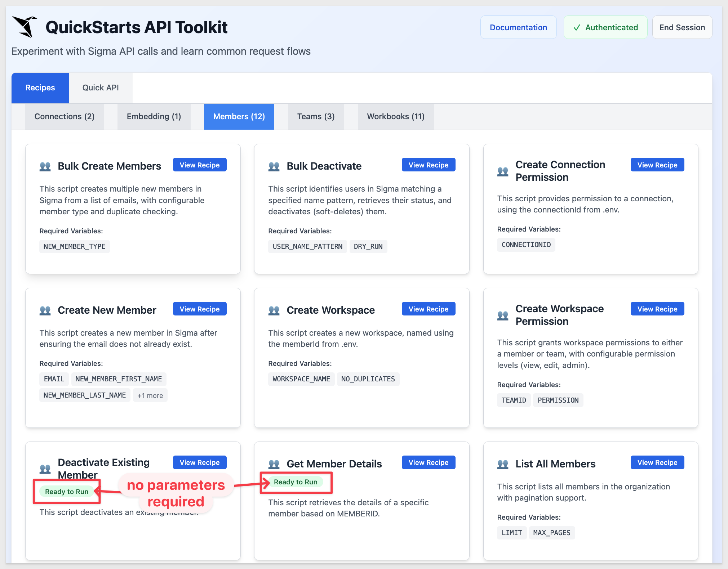Click Ready to Run badge on Get Member Details
The height and width of the screenshot is (569, 728).
click(296, 482)
